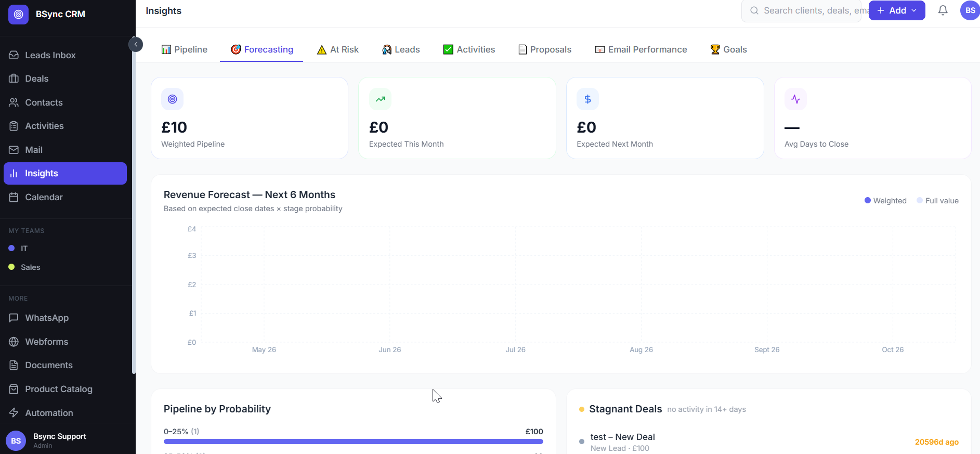Click the 0–25% pipeline probability bar
The height and width of the screenshot is (454, 980).
[x=354, y=442]
